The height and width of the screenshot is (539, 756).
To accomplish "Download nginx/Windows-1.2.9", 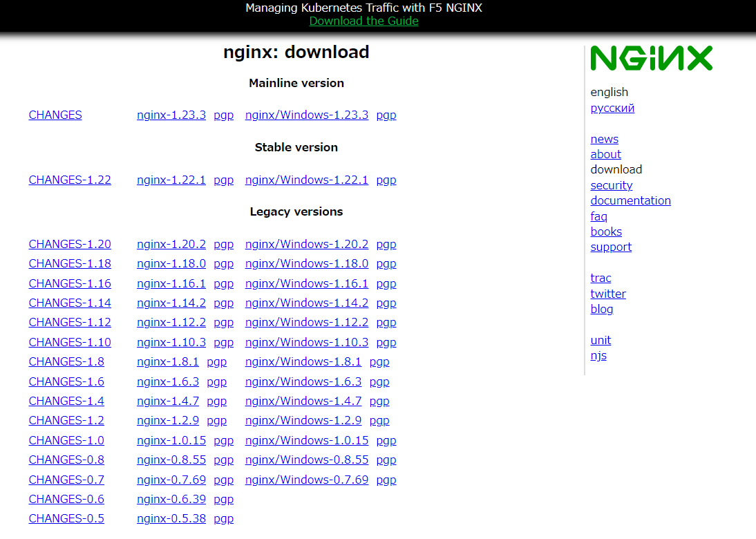I will [x=303, y=420].
